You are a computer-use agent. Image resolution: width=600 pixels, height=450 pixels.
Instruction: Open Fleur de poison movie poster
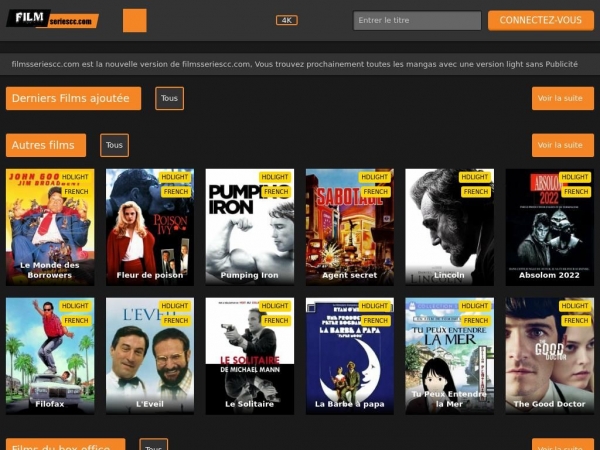(150, 227)
